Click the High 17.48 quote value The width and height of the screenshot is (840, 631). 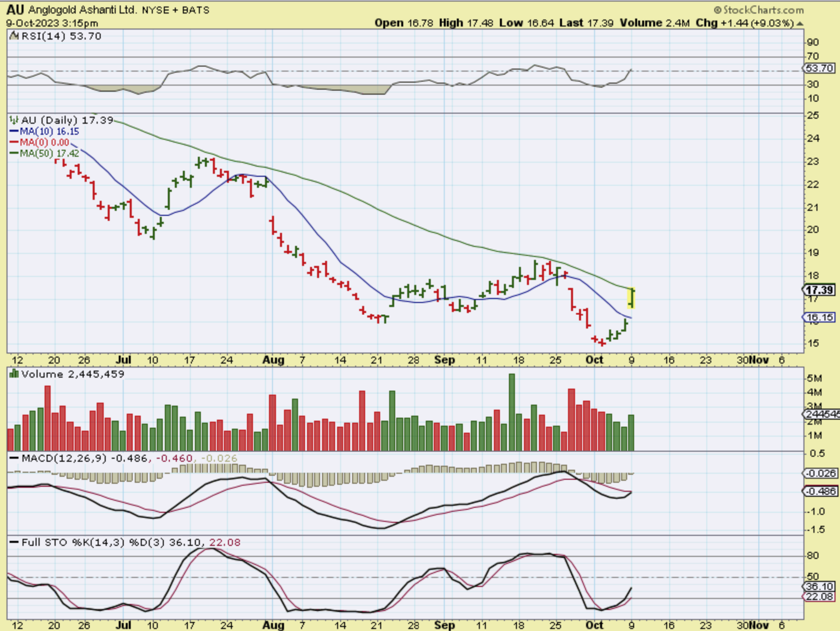pyautogui.click(x=466, y=23)
